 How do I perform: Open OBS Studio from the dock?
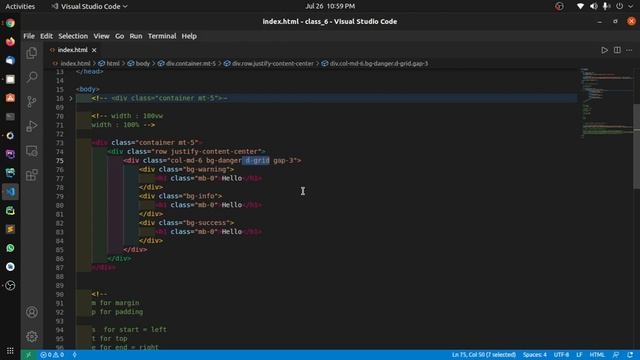pyautogui.click(x=10, y=285)
